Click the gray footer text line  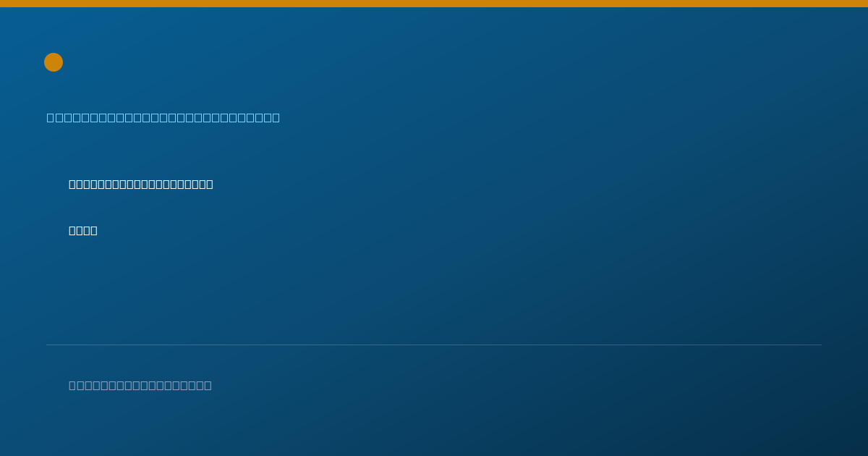140,385
